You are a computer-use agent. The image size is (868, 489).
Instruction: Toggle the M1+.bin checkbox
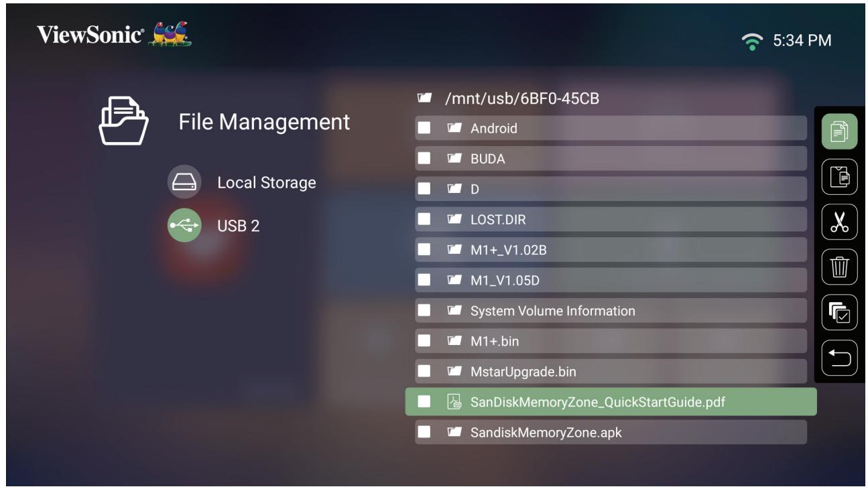pos(424,341)
